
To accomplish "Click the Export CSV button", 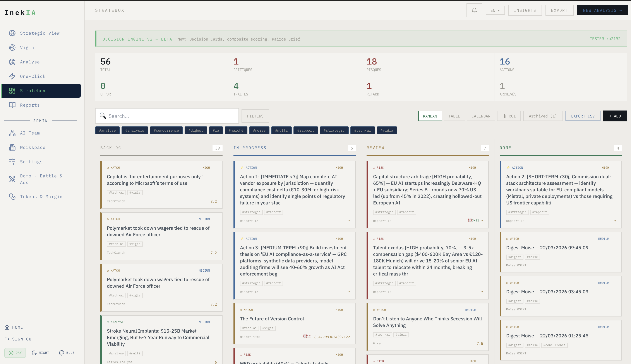I will click(x=583, y=116).
